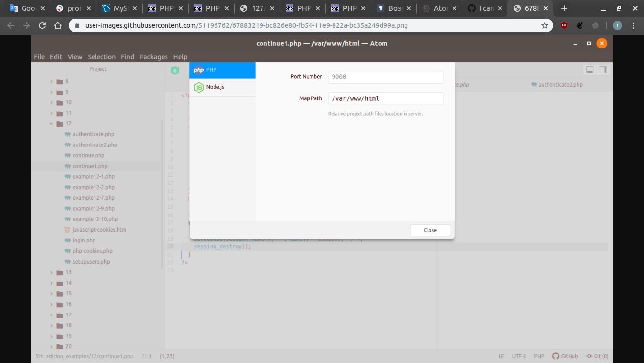Expand folder 10 in project tree
Image resolution: width=644 pixels, height=363 pixels.
click(x=51, y=103)
